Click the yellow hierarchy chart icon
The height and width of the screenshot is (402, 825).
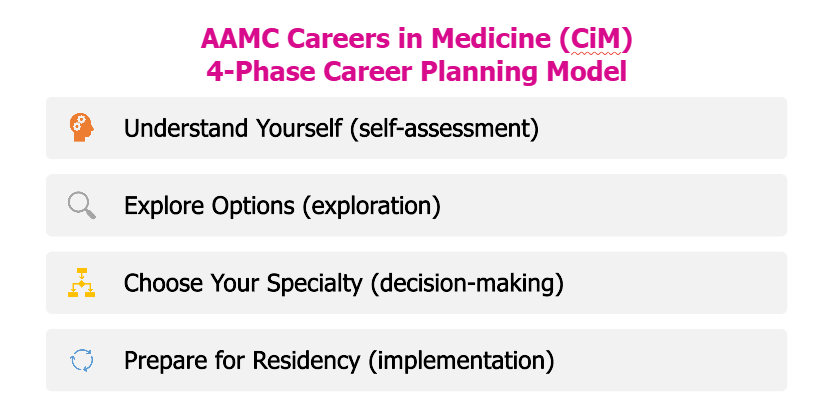(x=82, y=283)
